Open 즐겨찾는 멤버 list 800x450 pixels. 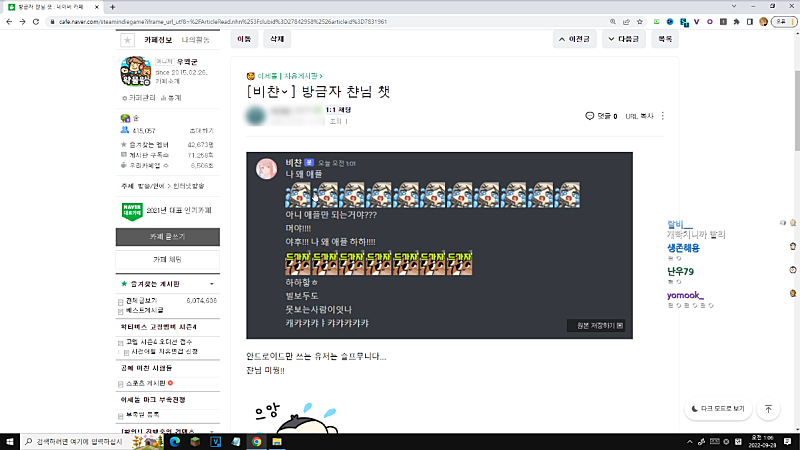tap(149, 145)
